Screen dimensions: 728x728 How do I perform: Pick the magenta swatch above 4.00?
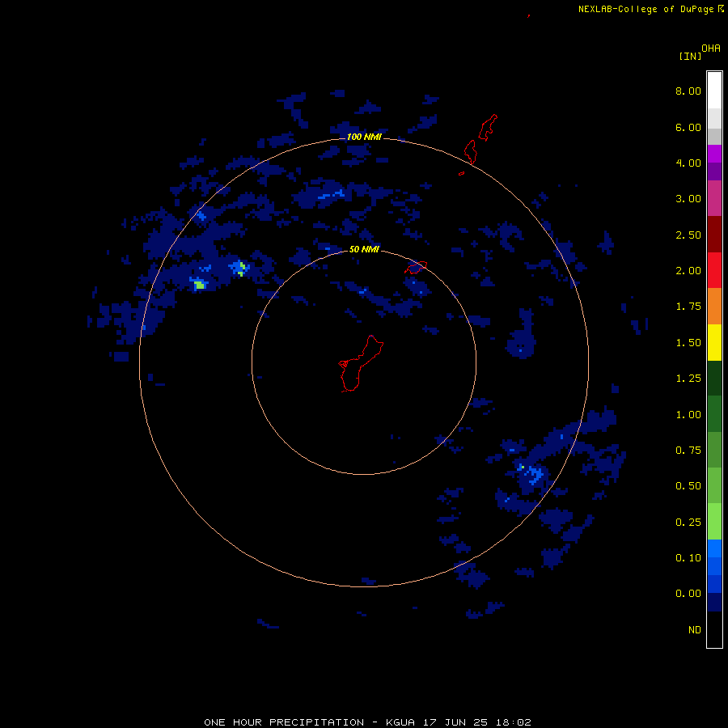click(714, 154)
